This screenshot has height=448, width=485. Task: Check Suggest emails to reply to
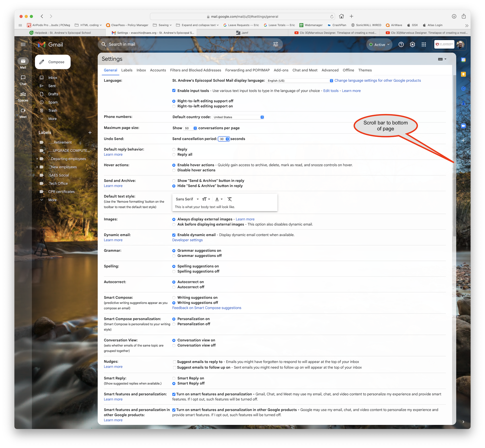click(x=175, y=362)
